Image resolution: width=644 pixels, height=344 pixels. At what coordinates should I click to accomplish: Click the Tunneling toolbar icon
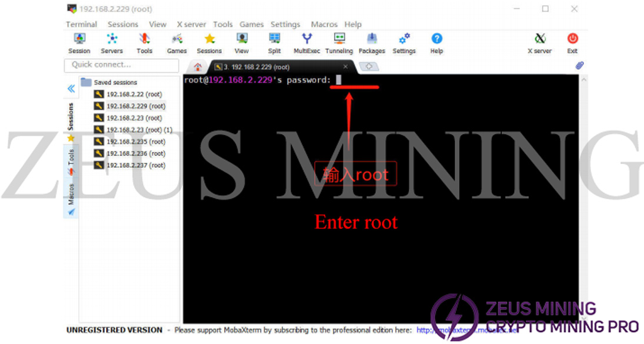(339, 43)
